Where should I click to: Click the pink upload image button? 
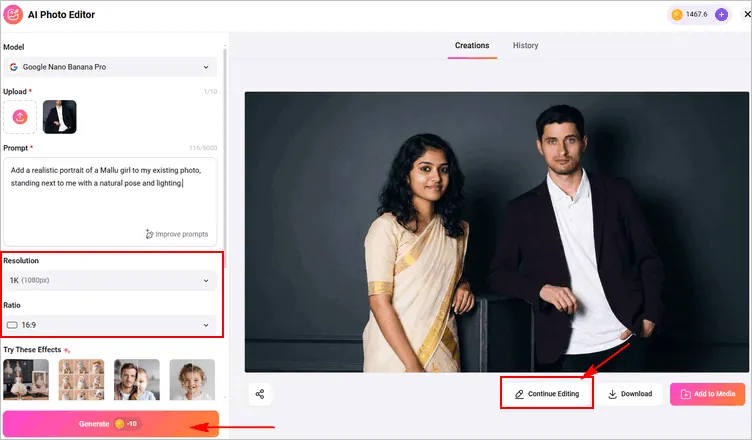pos(20,117)
